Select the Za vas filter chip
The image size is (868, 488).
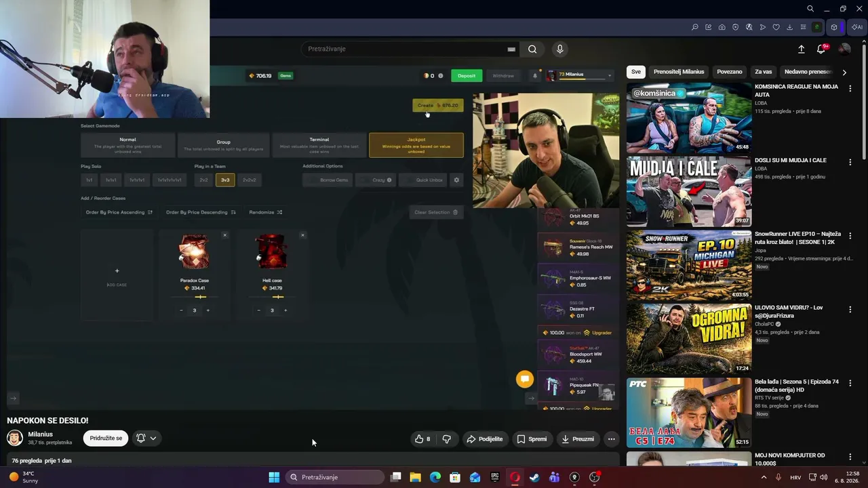764,72
